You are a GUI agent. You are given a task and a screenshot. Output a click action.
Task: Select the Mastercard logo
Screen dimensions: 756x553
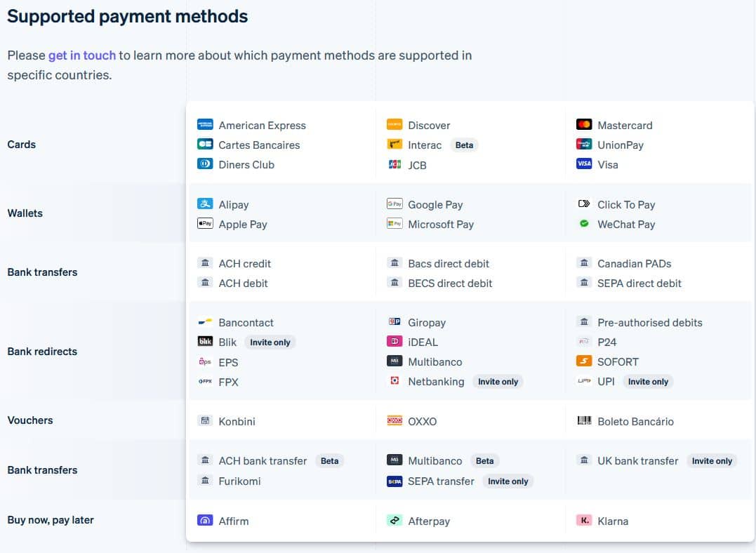583,125
